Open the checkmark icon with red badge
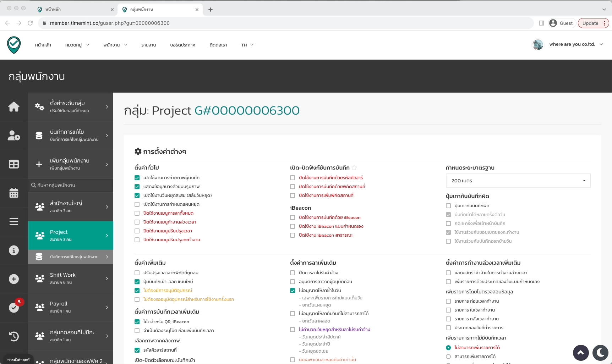Image resolution: width=612 pixels, height=364 pixels. point(14,307)
